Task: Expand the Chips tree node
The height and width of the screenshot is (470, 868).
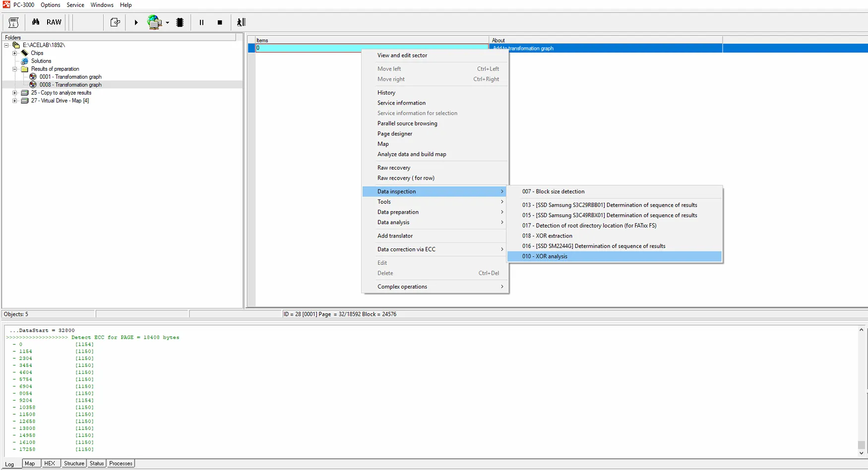Action: [x=15, y=53]
